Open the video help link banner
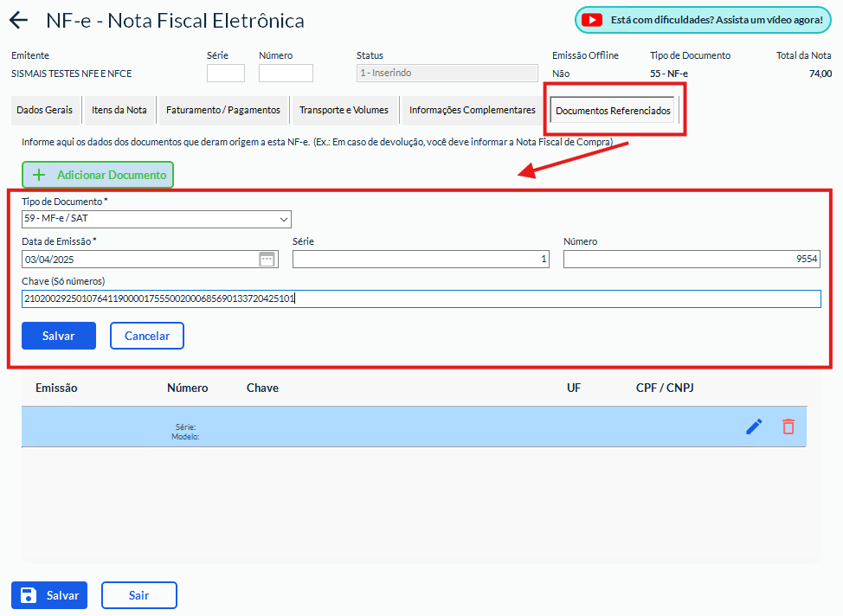843x616 pixels. (703, 20)
